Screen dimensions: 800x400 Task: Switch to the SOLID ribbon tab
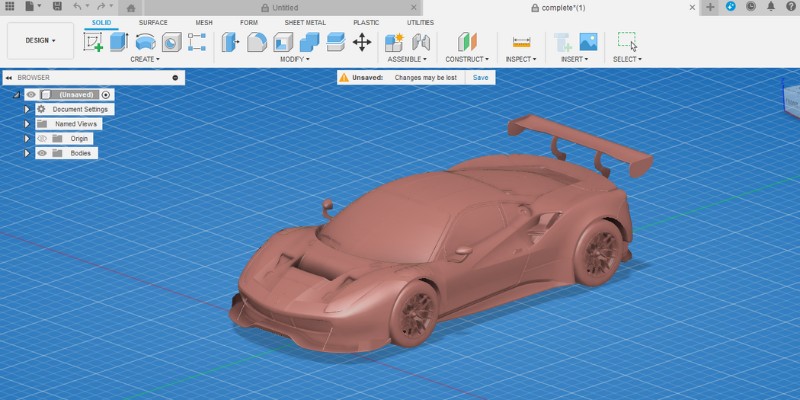click(102, 22)
